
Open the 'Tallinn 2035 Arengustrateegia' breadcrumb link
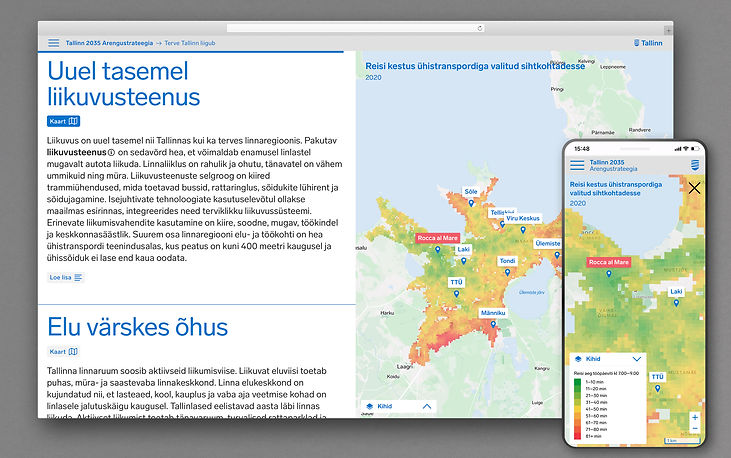(109, 43)
